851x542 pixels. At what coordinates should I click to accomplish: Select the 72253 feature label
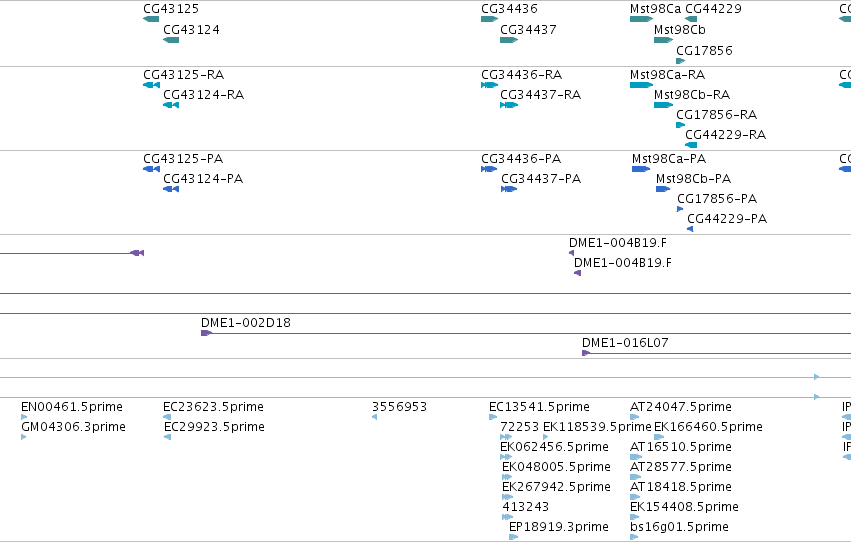519,427
